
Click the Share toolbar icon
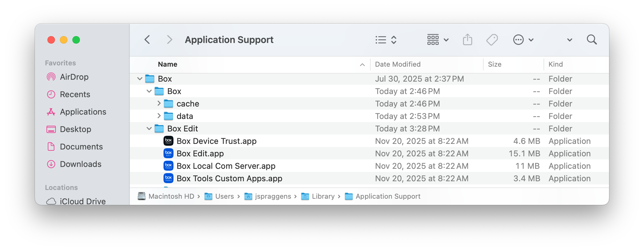[467, 40]
